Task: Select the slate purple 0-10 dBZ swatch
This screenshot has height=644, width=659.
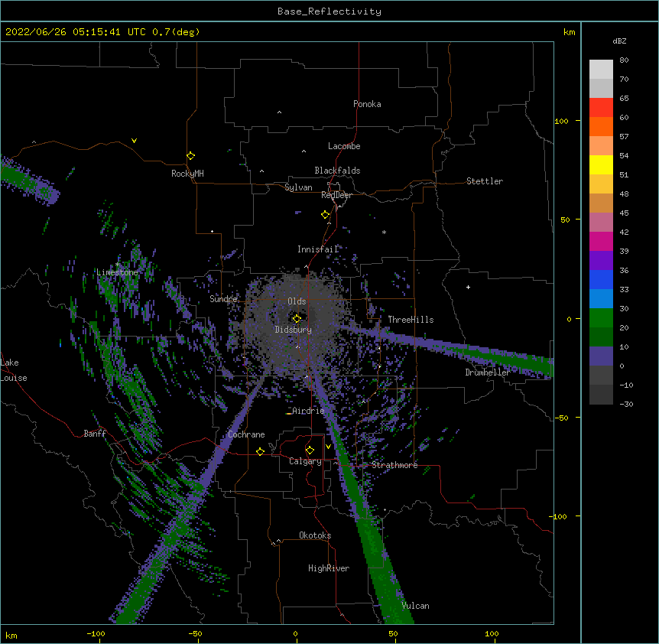Action: [x=601, y=356]
